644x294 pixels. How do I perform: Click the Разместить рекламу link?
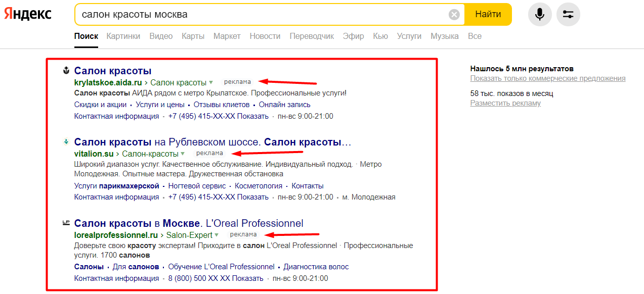coord(505,103)
